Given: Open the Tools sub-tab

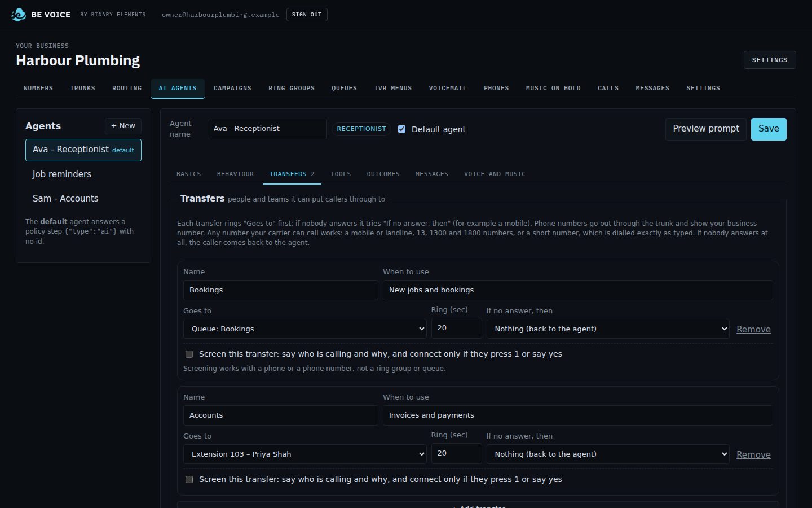Looking at the screenshot, I should (341, 174).
